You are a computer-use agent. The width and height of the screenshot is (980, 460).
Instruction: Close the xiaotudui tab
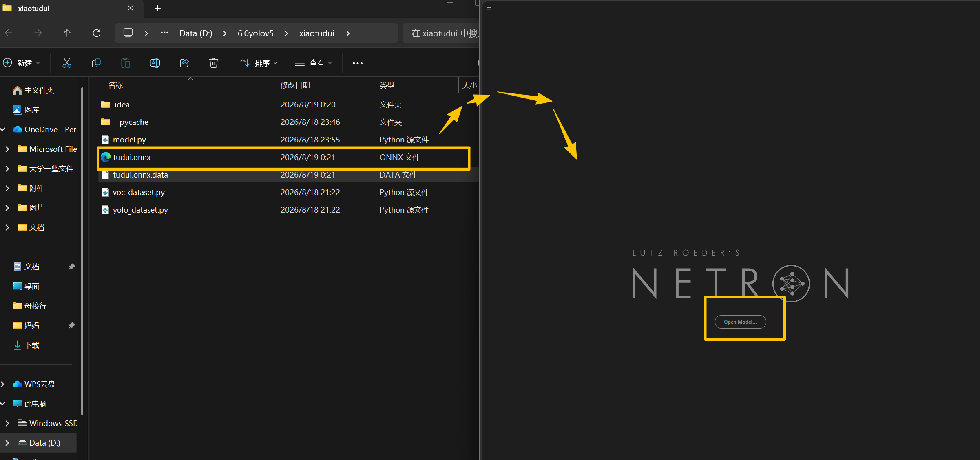[131, 8]
